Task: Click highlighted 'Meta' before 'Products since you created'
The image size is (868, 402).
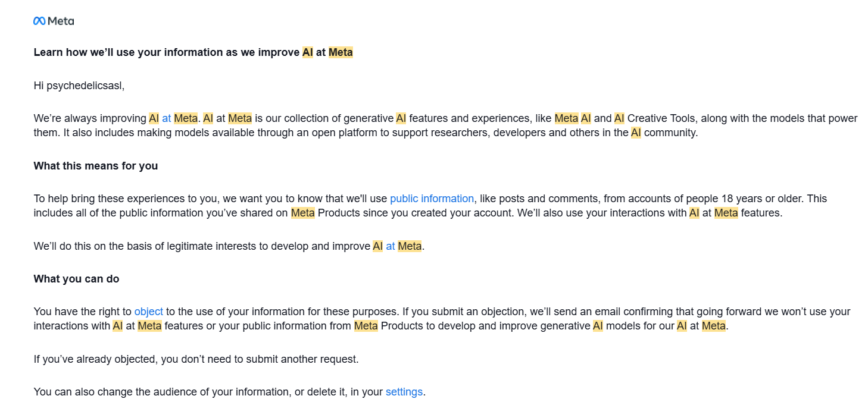Action: point(303,213)
